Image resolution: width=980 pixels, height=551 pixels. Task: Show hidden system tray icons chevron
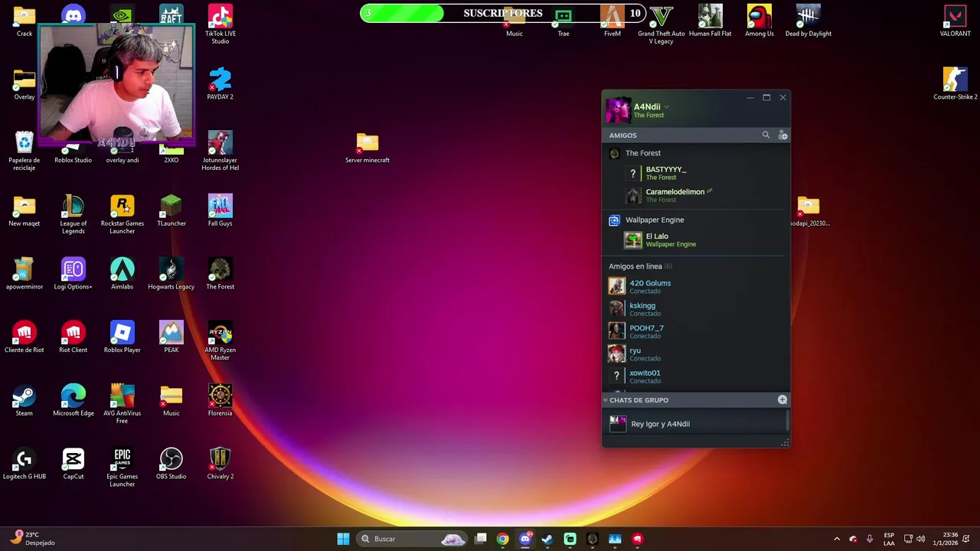click(837, 539)
